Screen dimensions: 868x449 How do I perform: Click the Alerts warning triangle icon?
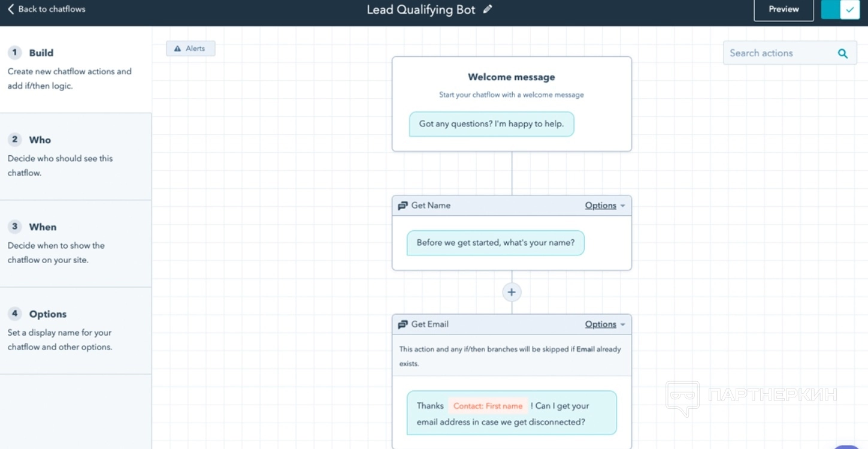(177, 49)
